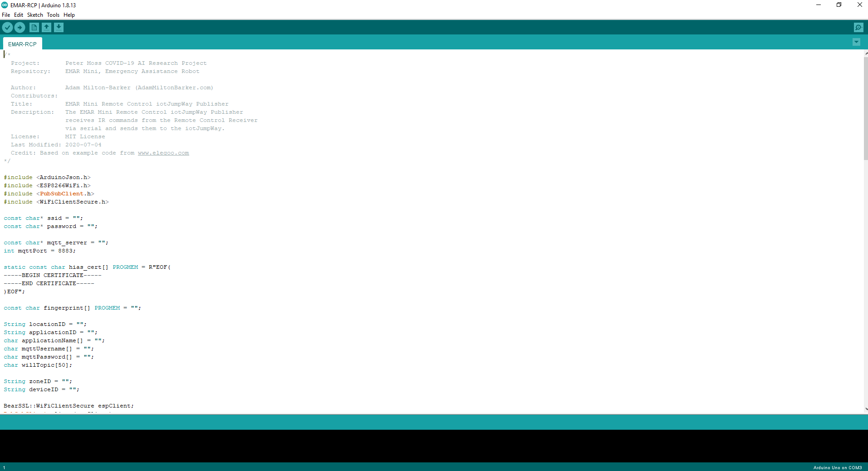Open the Edit menu
Screen dimensions: 868x471
[x=19, y=15]
